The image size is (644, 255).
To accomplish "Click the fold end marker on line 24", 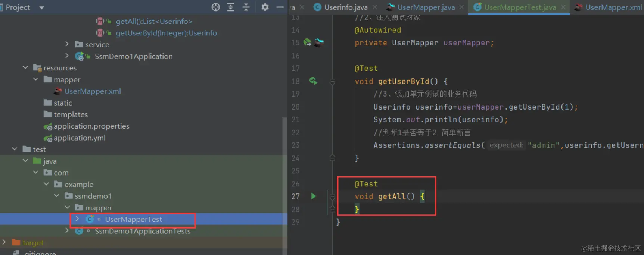I will (332, 158).
